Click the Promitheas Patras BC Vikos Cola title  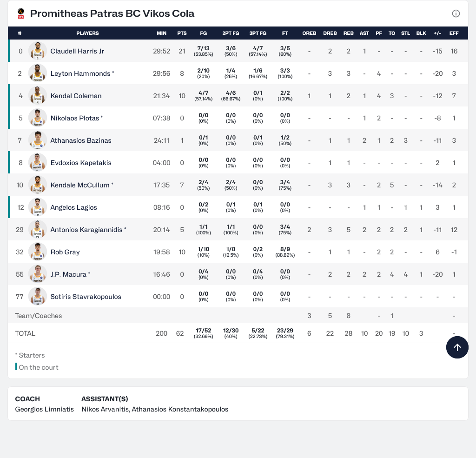(x=112, y=13)
